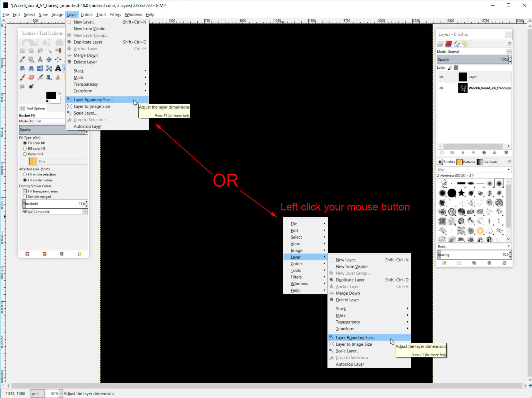Select the Flip tool

point(40,68)
